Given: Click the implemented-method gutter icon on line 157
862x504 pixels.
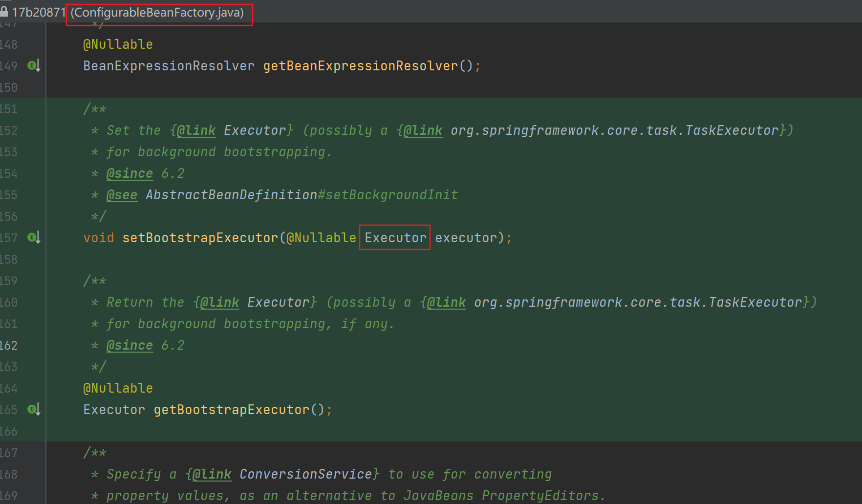Looking at the screenshot, I should pos(34,237).
